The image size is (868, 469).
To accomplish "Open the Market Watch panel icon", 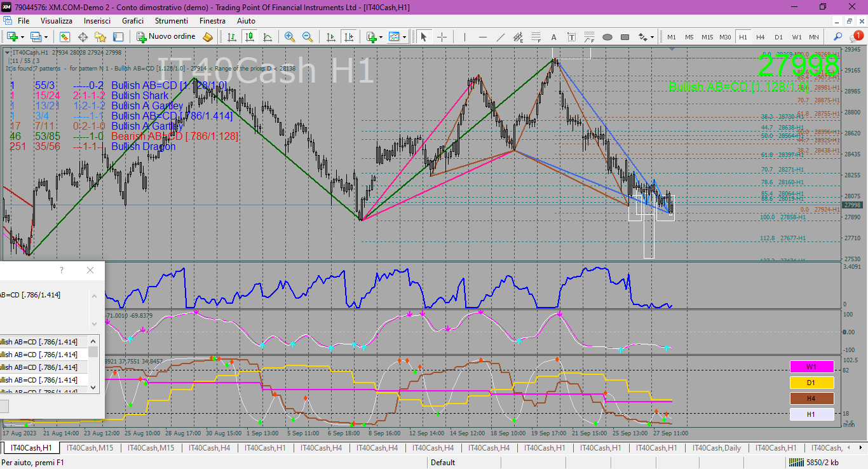I will pos(64,37).
